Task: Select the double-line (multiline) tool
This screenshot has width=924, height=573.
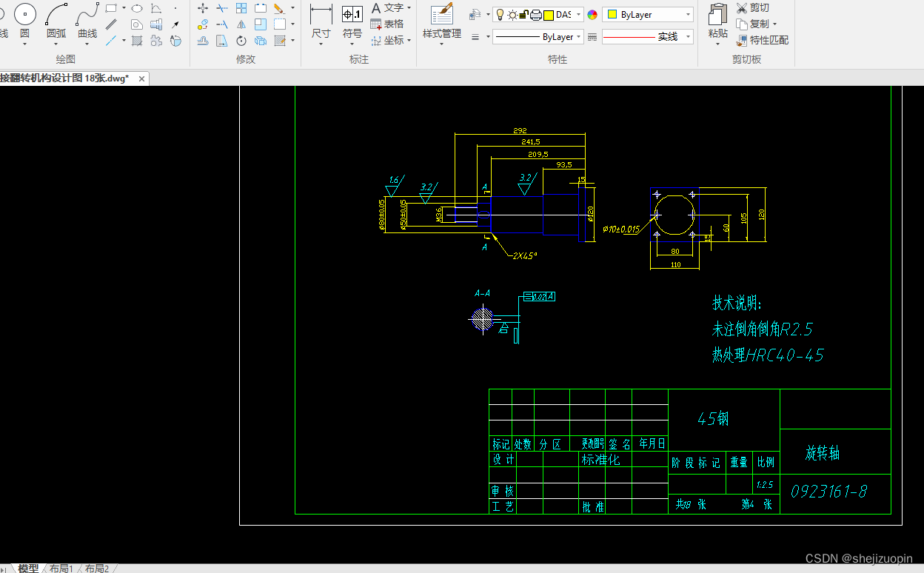Action: point(111,24)
